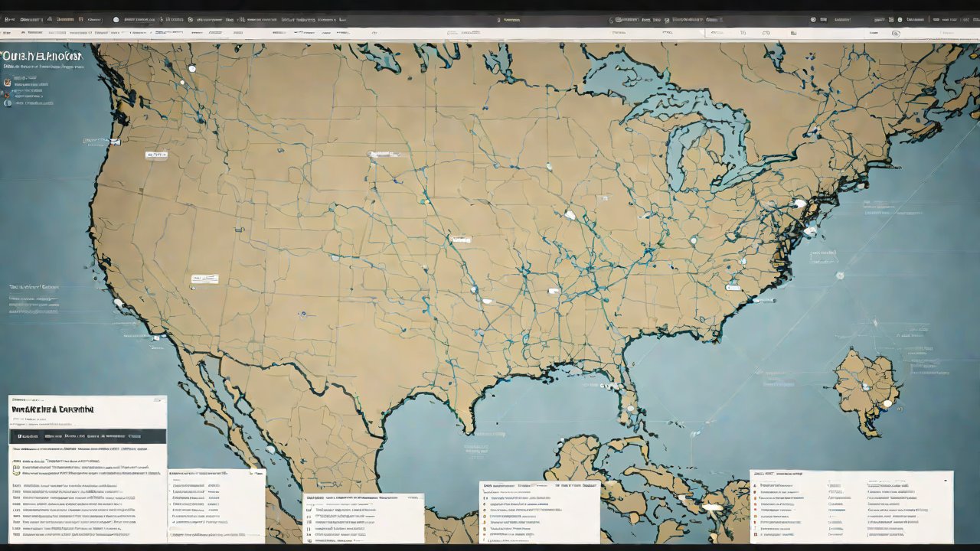The width and height of the screenshot is (980, 551).
Task: Toggle the first legend item in left sidebar
Action: pos(8,80)
